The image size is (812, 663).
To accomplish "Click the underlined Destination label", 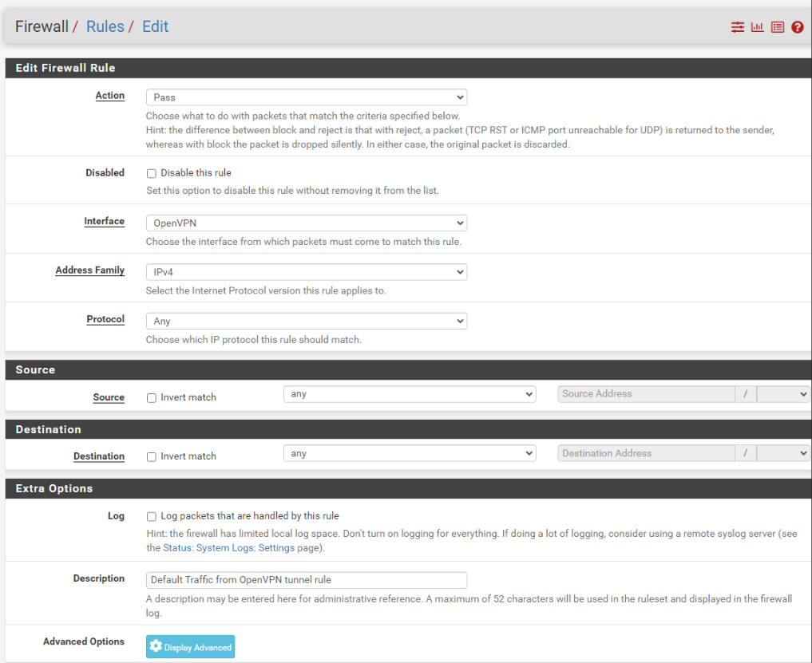I will click(x=99, y=456).
